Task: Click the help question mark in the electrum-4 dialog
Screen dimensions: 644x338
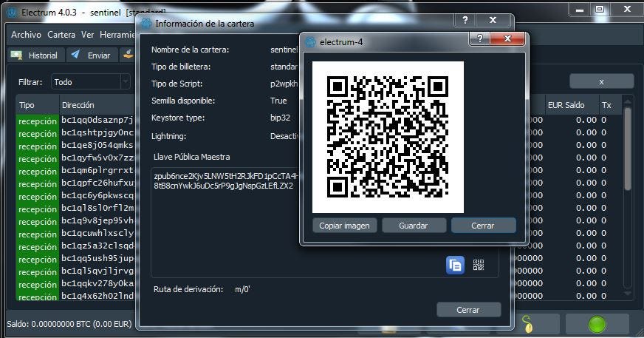Action: [480, 38]
